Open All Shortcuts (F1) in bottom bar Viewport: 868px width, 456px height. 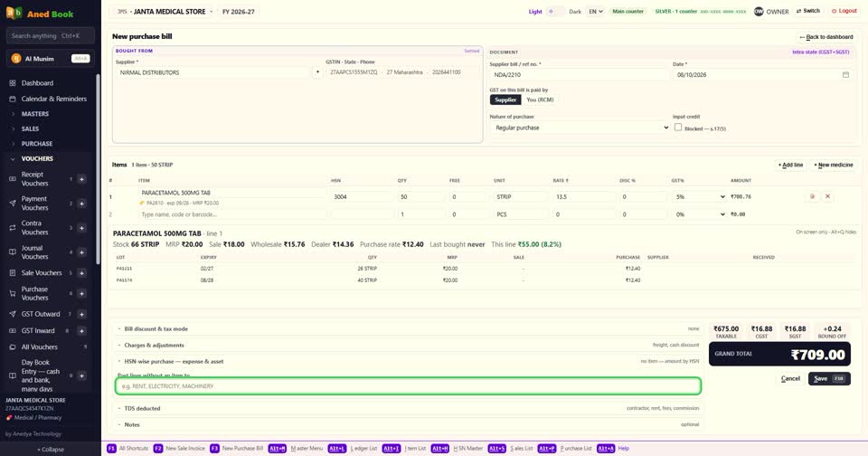pos(127,448)
